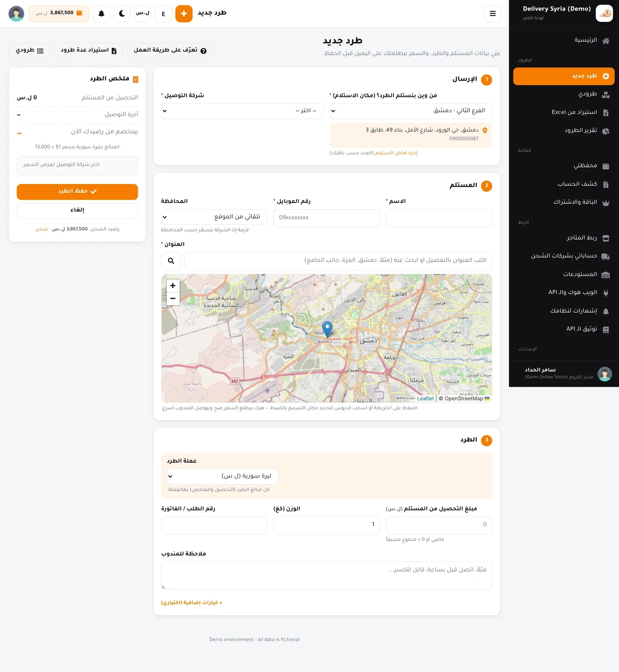Viewport: 619px width, 672px height.
Task: Click truck icon for حساباتي بشركات الشحن
Action: 606,257
